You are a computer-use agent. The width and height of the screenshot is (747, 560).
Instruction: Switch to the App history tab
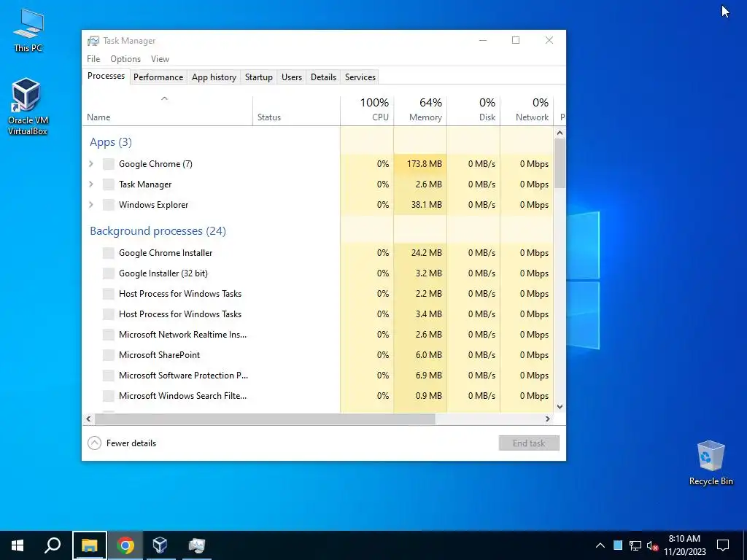tap(214, 77)
